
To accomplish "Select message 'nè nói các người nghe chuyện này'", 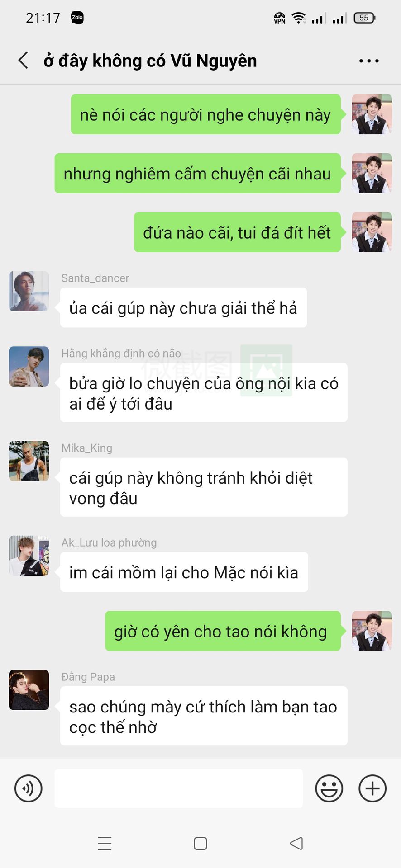I will (x=206, y=114).
